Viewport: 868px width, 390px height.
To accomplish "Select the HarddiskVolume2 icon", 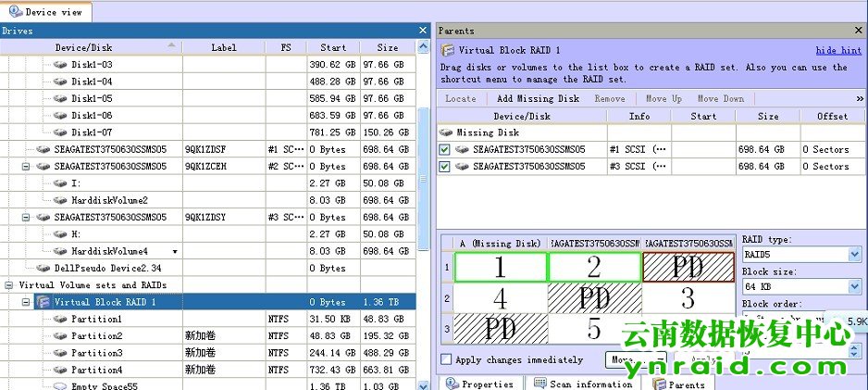I will [x=60, y=200].
